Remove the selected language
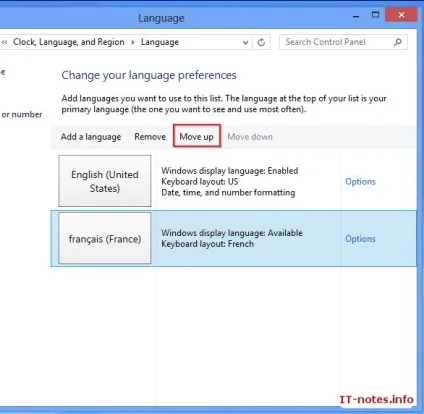The image size is (424, 414). [150, 137]
